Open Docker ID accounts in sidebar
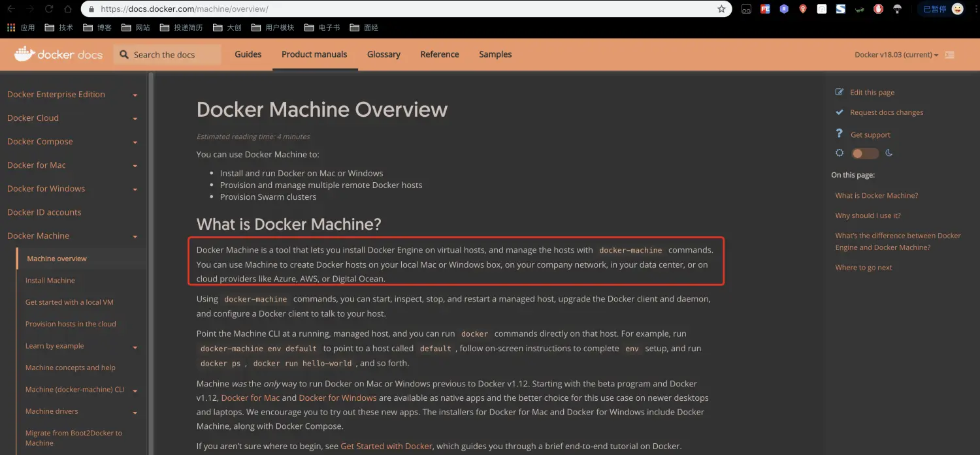Screen dimensions: 980x455 pyautogui.click(x=44, y=212)
